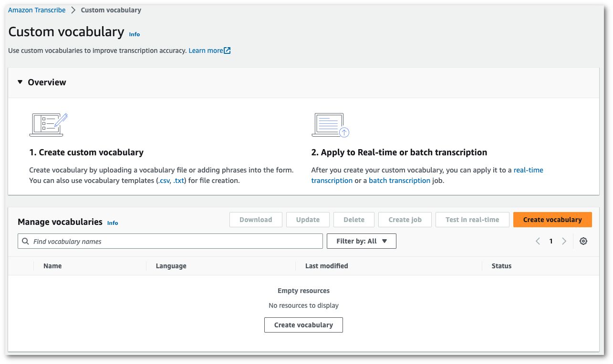Go to the next page using the right chevron

click(x=564, y=241)
